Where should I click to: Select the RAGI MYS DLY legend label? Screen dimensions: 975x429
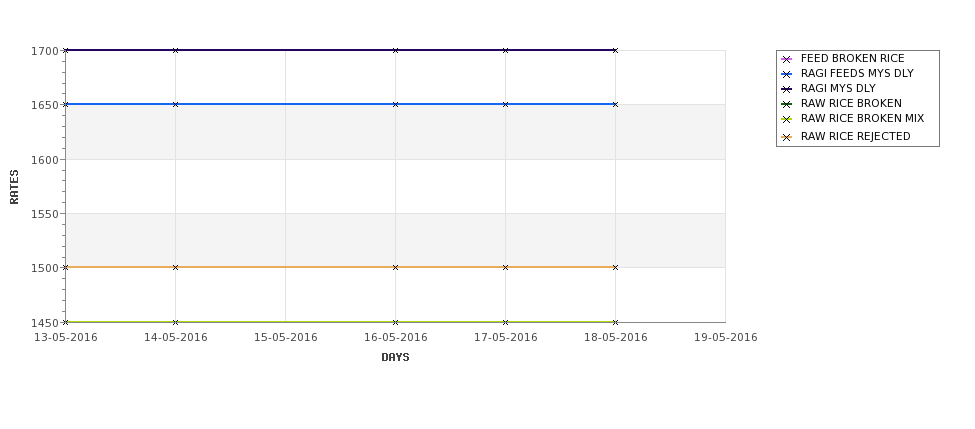(x=838, y=88)
